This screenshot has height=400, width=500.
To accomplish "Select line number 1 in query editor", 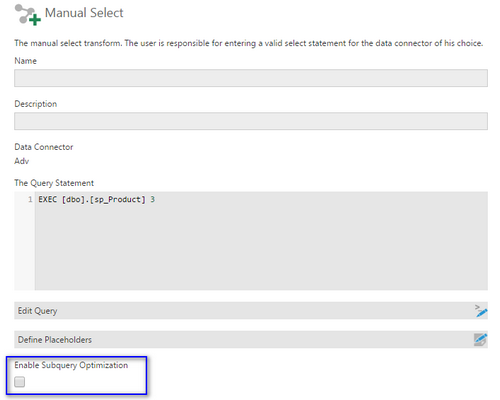I will coord(30,199).
